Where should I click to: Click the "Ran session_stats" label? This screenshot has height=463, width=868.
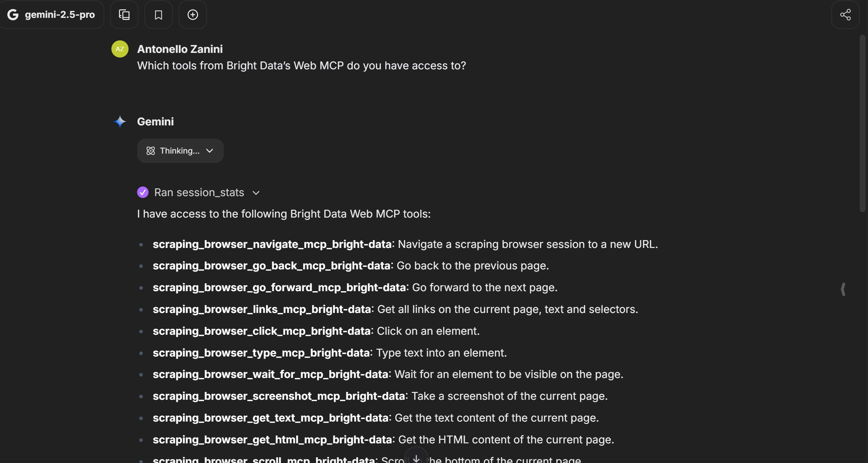coord(199,192)
